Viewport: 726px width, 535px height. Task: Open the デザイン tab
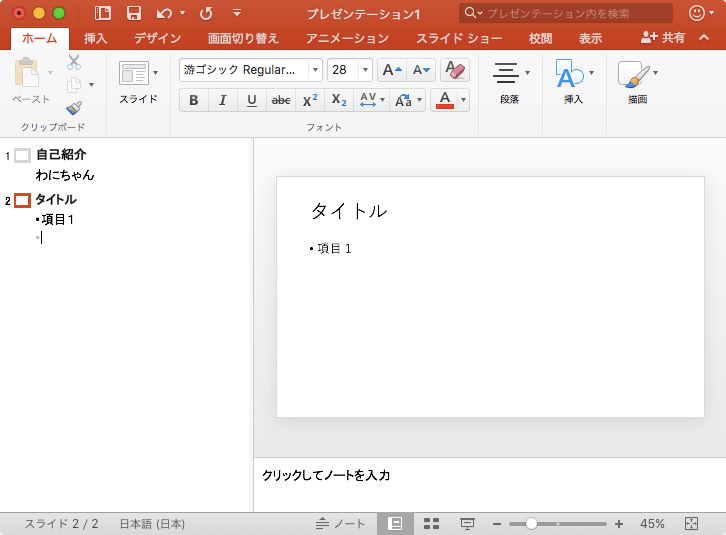click(x=157, y=38)
